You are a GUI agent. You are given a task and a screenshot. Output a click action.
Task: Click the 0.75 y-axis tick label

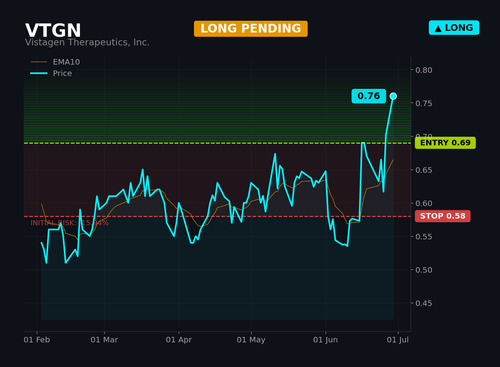click(424, 103)
